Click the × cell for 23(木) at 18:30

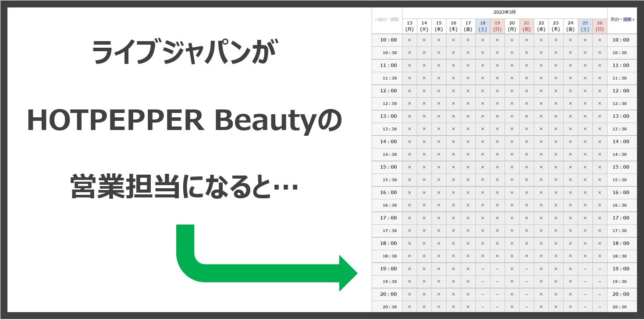click(x=555, y=256)
